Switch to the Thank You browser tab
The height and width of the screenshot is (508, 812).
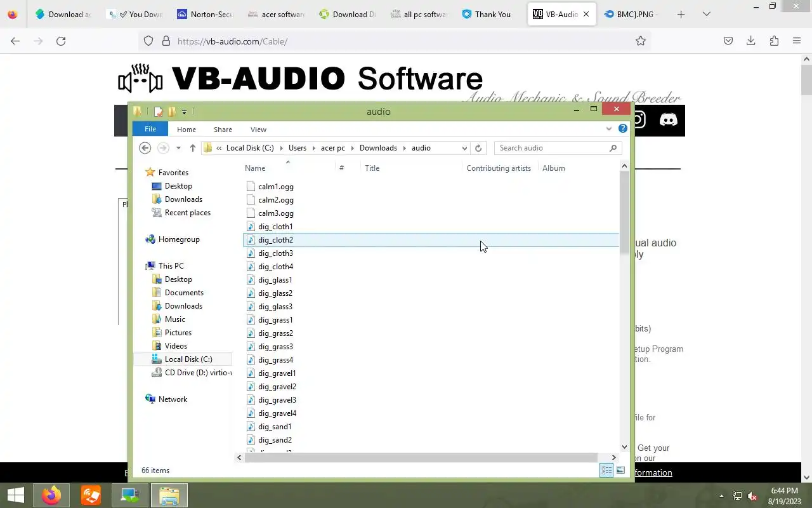click(x=486, y=14)
